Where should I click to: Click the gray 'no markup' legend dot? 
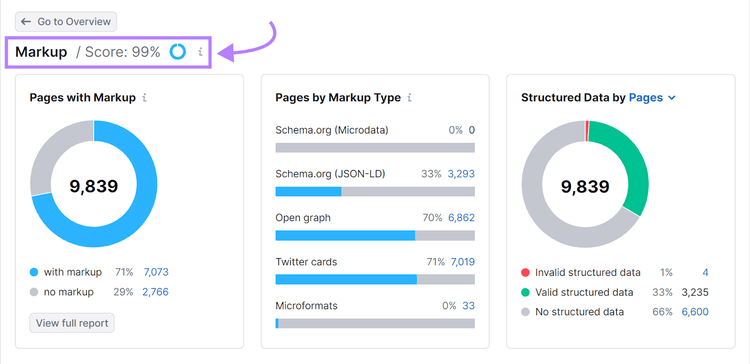coord(33,292)
